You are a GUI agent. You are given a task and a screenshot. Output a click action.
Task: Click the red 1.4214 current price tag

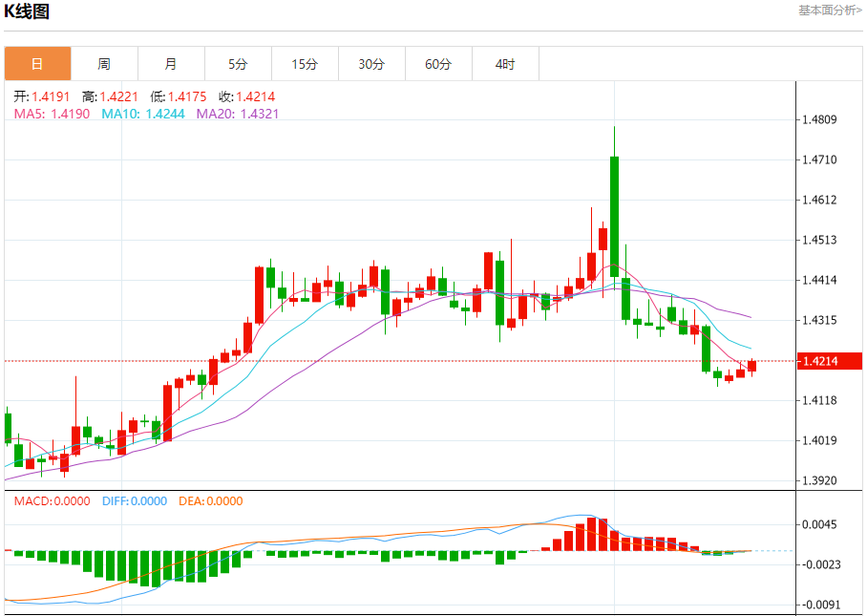[829, 361]
